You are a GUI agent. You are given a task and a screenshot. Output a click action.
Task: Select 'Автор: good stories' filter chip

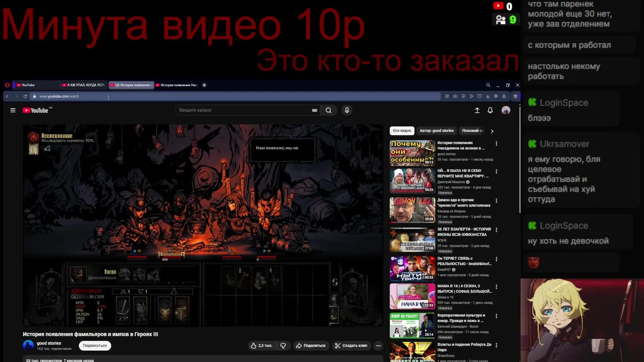click(437, 131)
